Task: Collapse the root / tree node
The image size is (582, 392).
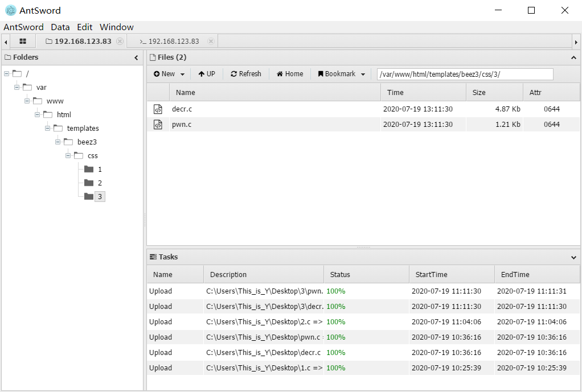Action: [6, 73]
